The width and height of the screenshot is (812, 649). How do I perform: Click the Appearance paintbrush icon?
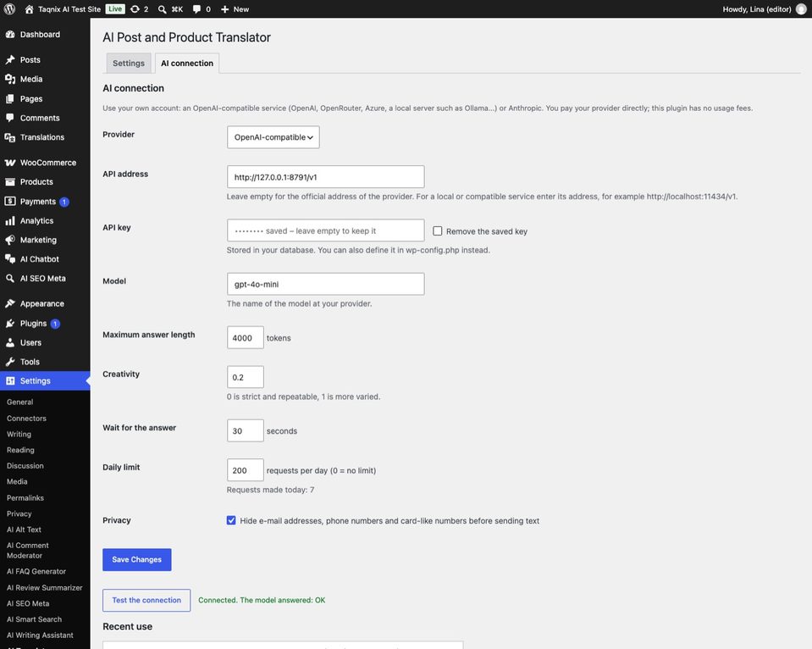[x=10, y=303]
